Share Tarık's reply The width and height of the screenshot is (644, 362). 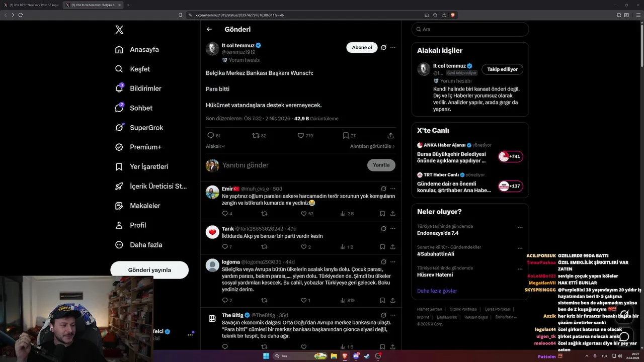click(393, 247)
